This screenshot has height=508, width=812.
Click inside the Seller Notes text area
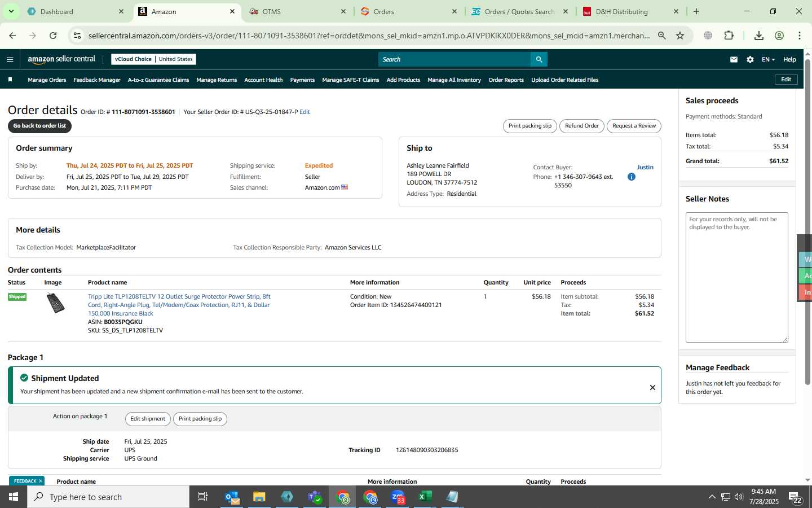coord(736,277)
